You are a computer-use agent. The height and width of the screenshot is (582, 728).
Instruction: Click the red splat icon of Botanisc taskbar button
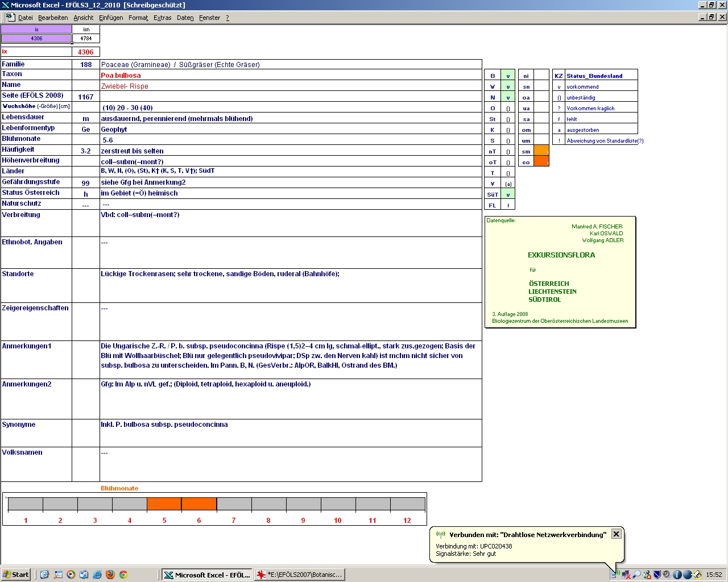pyautogui.click(x=261, y=575)
